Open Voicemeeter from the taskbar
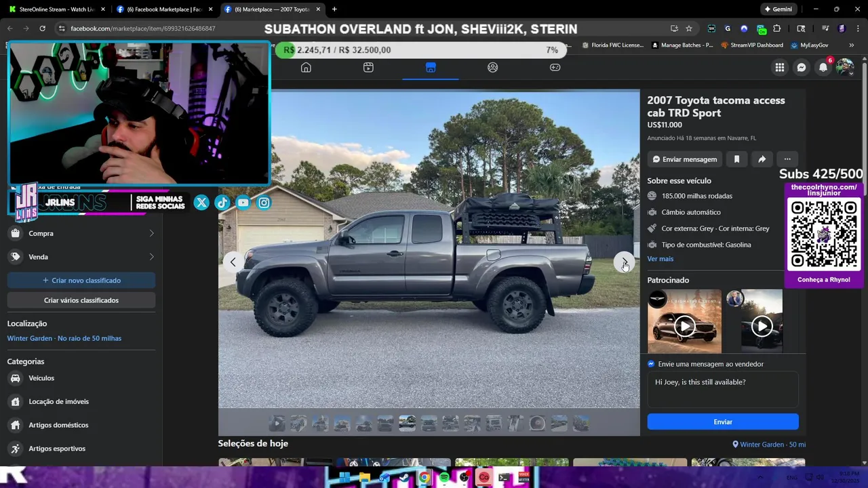Viewport: 868px width, 488px height. pos(524,478)
